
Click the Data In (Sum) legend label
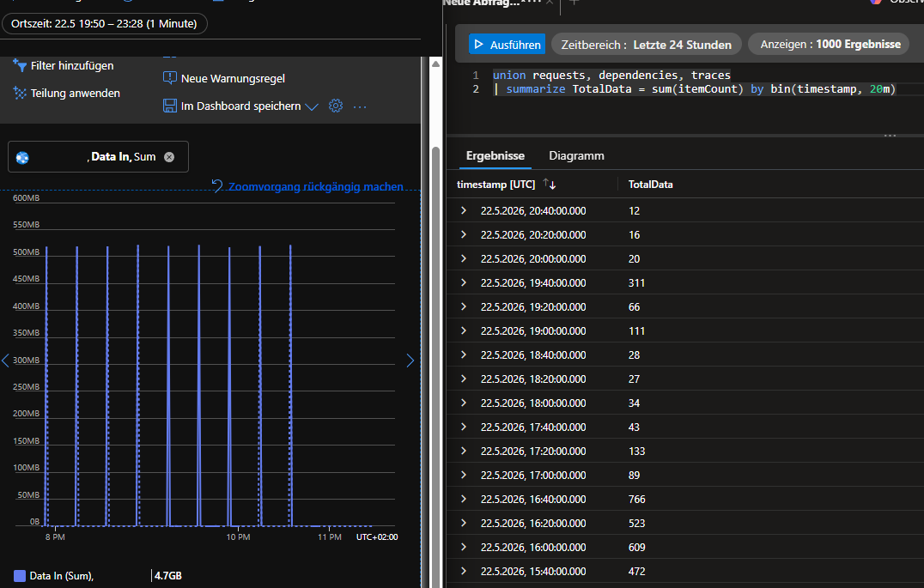point(61,576)
